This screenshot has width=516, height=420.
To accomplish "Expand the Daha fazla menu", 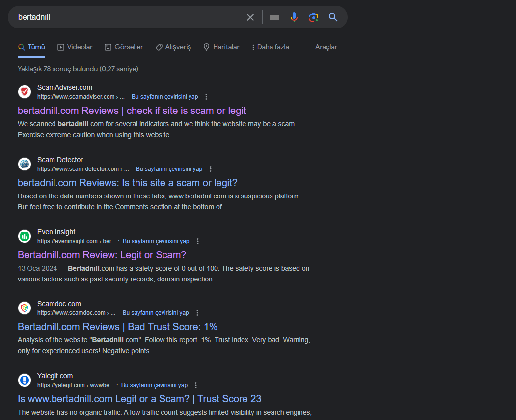I will pos(270,47).
